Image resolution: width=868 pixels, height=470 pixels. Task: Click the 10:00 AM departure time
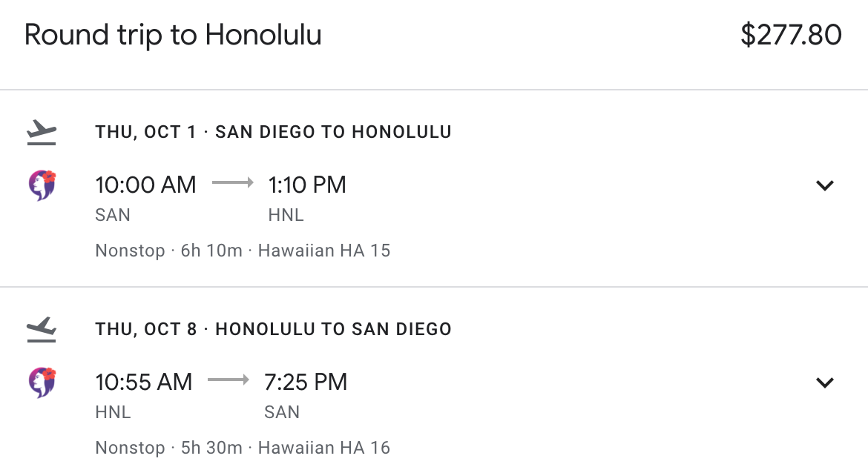point(146,185)
